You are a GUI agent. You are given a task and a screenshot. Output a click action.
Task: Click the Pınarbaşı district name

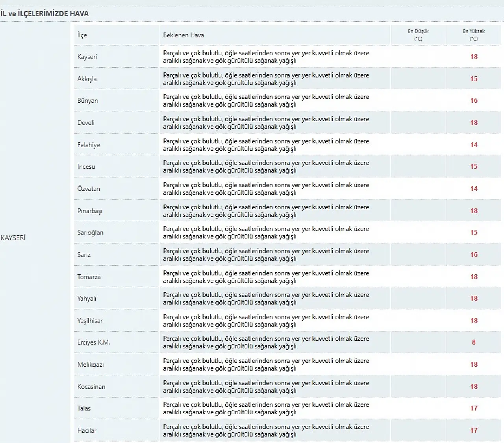pos(90,211)
